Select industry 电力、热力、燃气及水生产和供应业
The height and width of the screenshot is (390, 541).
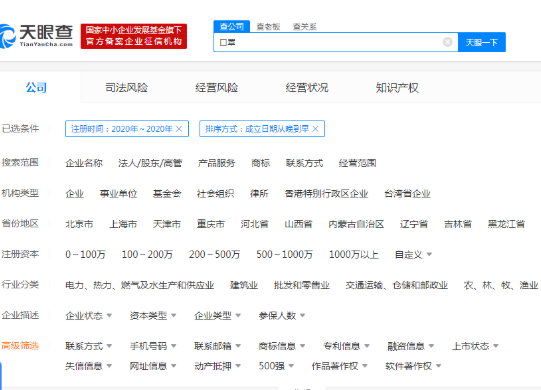pos(140,285)
